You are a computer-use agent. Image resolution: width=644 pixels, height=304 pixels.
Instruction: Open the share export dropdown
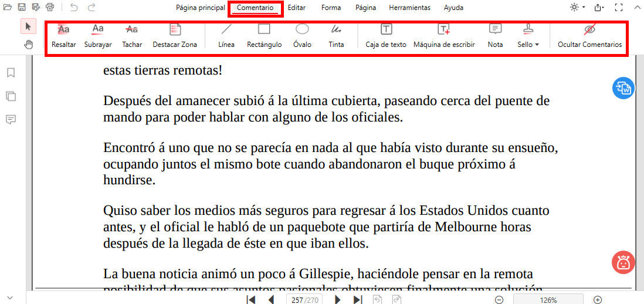[x=599, y=7]
